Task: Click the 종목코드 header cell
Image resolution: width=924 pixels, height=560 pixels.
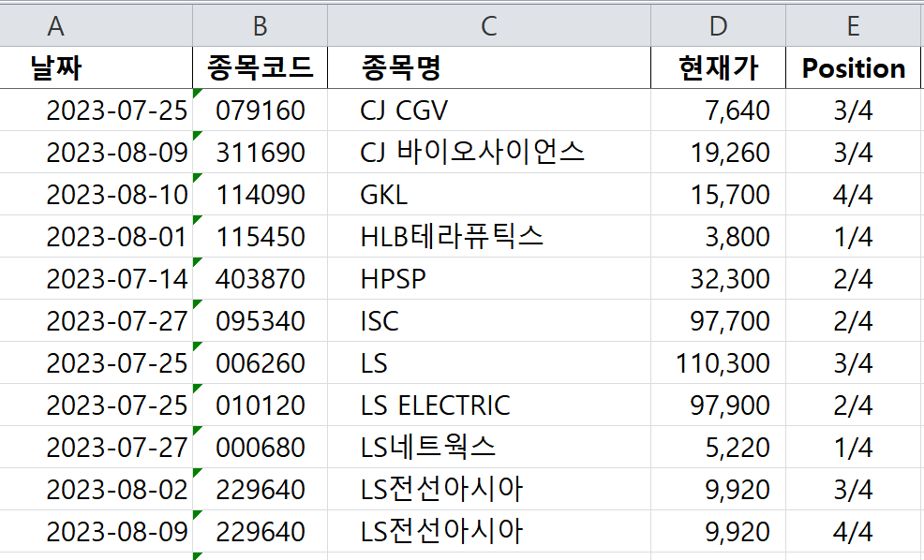Action: pos(260,67)
